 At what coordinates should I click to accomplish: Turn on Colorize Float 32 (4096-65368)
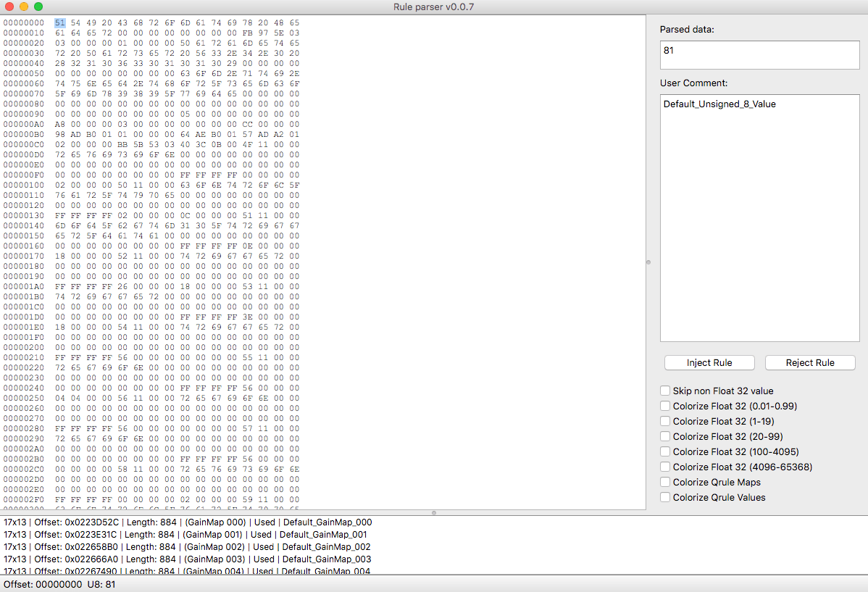(665, 467)
